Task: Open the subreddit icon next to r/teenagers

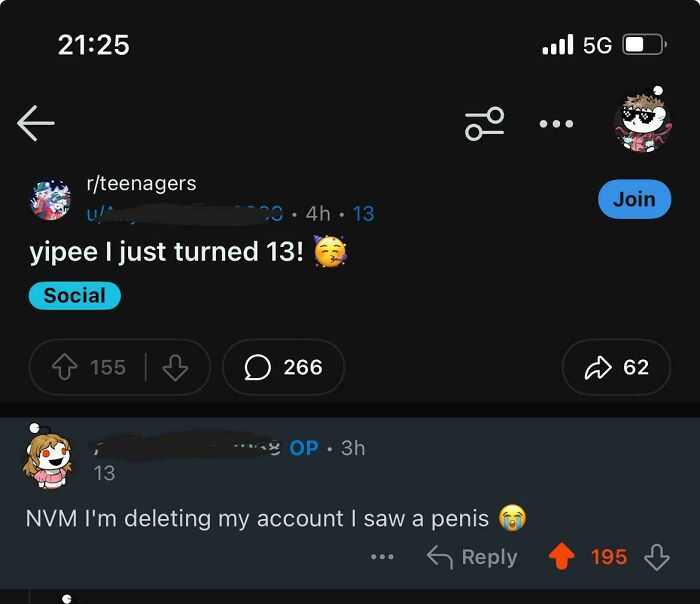Action: pos(51,199)
